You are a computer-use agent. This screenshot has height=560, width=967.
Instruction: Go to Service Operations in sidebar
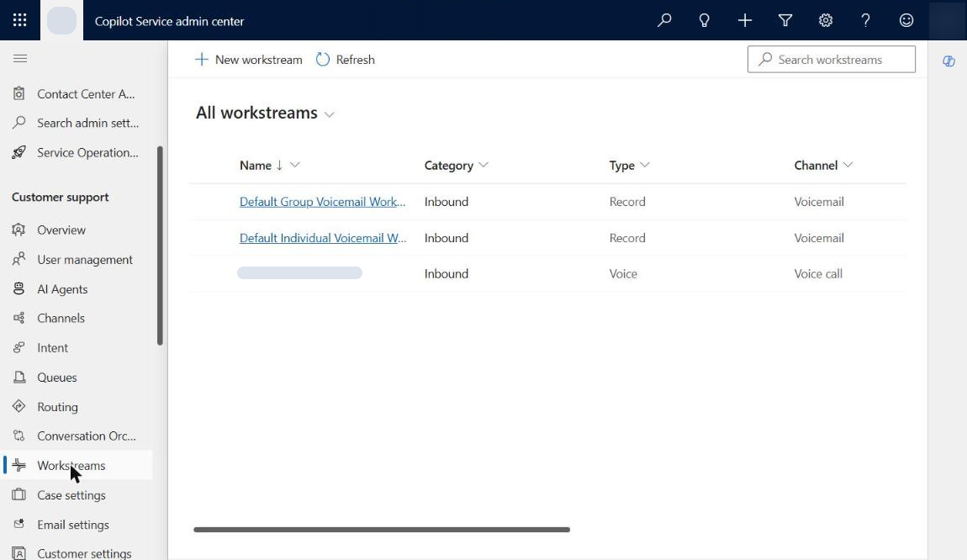click(87, 152)
